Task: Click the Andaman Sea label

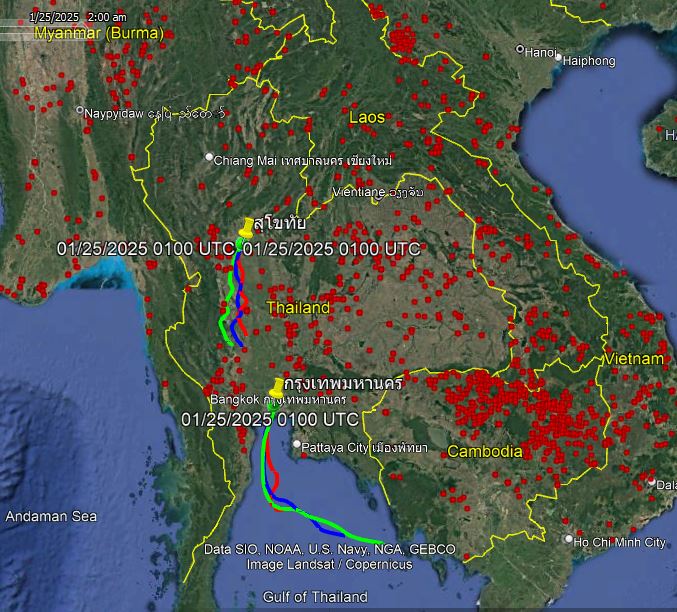Action: click(x=51, y=516)
